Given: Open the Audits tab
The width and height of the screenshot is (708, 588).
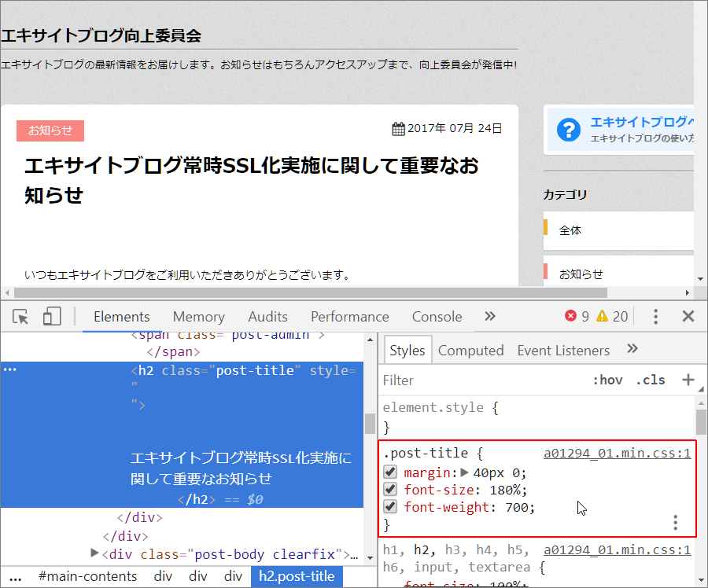Looking at the screenshot, I should 267,317.
